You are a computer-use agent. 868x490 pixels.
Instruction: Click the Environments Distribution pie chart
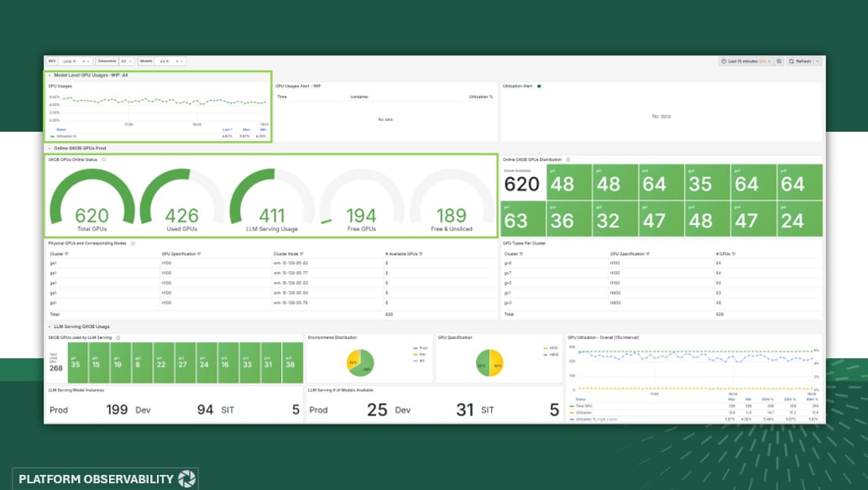[x=360, y=362]
